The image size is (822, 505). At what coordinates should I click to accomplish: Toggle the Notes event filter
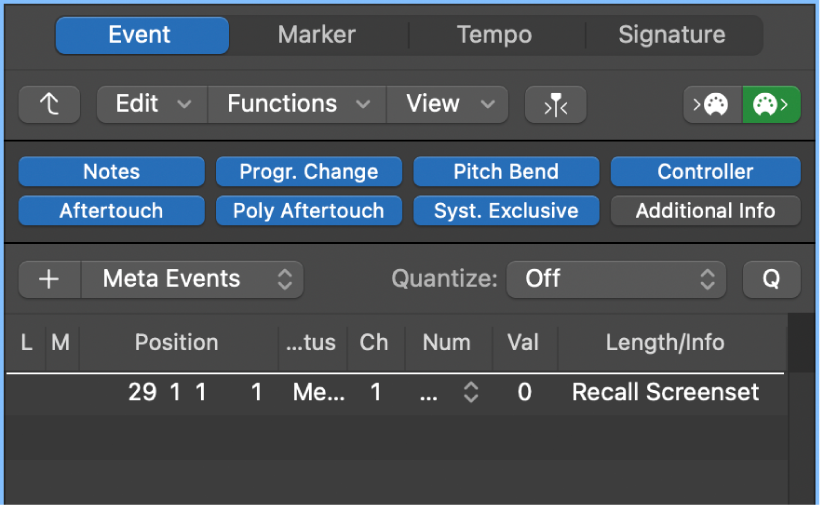coord(112,171)
